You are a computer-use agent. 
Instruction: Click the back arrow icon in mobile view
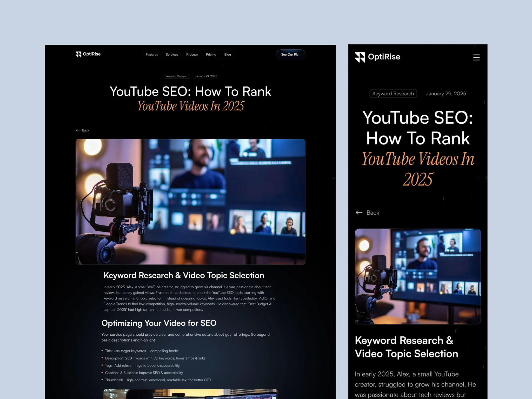(359, 212)
